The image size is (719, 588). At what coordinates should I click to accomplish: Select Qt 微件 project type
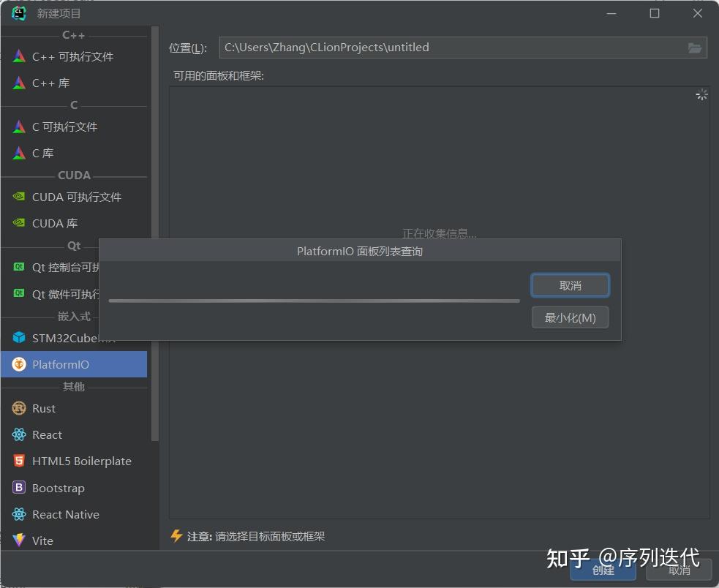point(50,293)
